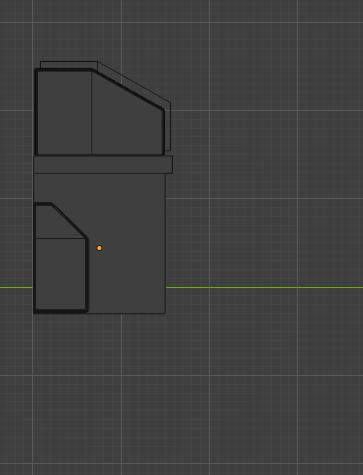Image resolution: width=363 pixels, height=475 pixels.
Task: Click the orange object origin dot
Action: coord(99,248)
